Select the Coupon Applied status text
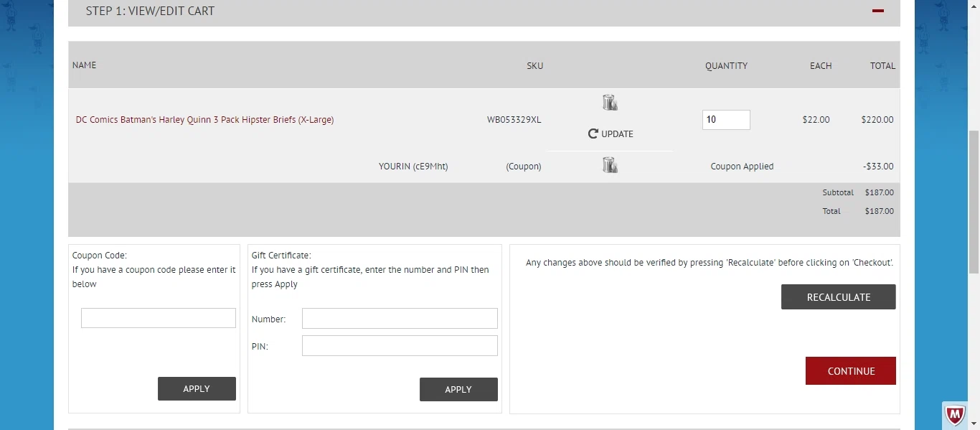Screen dimensions: 980x430 click(742, 167)
